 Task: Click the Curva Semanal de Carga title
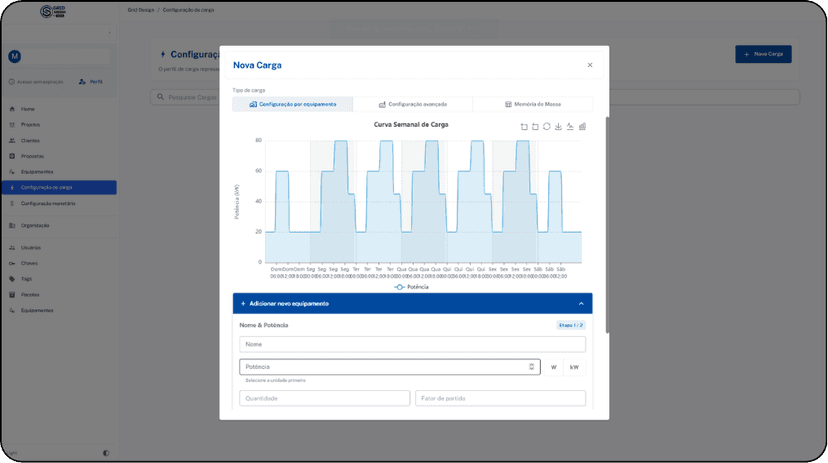pos(411,125)
